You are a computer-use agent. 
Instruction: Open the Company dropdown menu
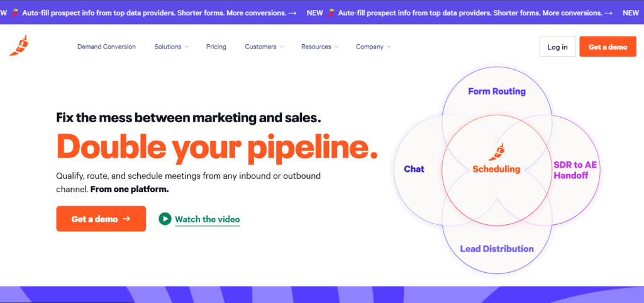pos(373,47)
